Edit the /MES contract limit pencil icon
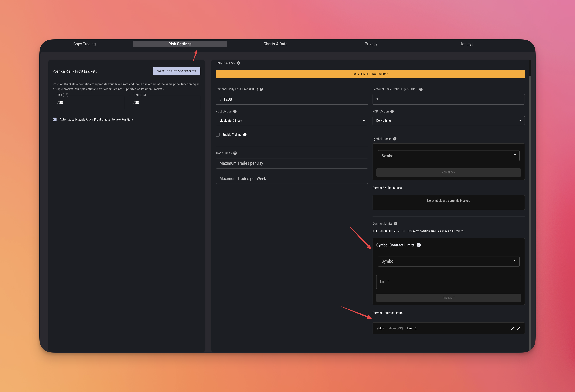This screenshot has width=575, height=392. (x=513, y=328)
